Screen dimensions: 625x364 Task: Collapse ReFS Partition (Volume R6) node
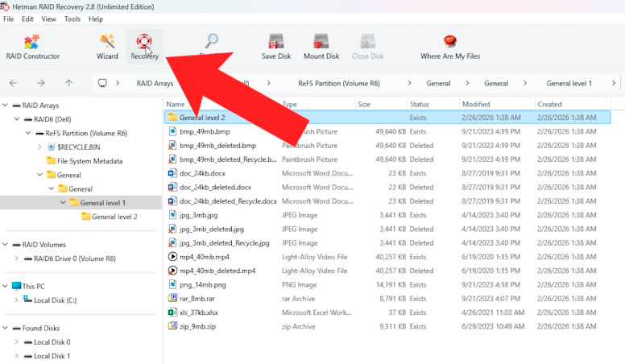point(28,133)
